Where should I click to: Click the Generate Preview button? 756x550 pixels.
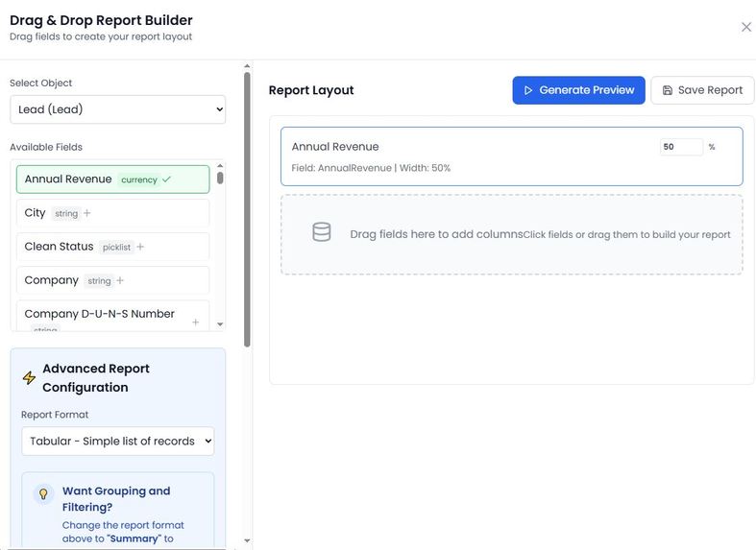coord(578,90)
